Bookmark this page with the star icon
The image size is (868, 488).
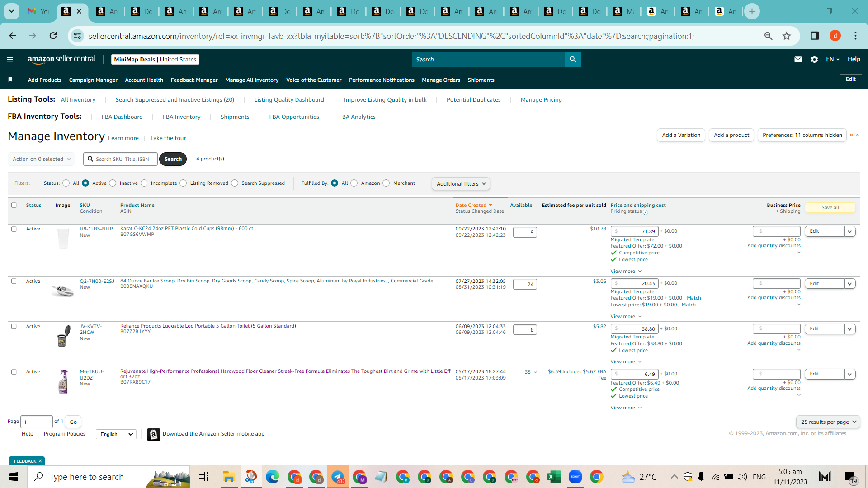[787, 36]
